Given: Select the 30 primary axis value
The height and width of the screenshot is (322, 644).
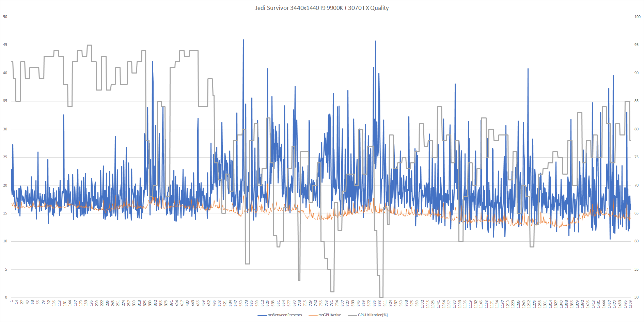Looking at the screenshot, I should [5, 129].
